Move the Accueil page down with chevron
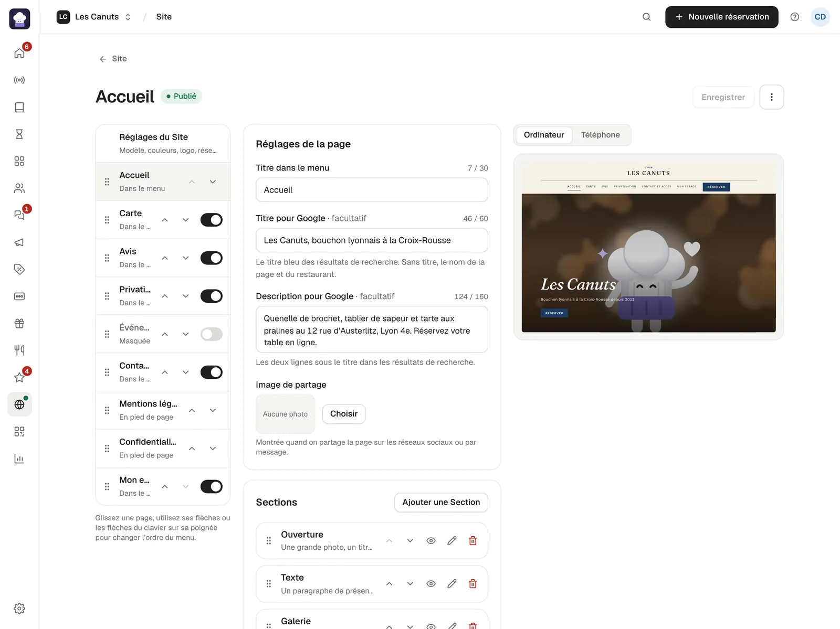 point(213,182)
